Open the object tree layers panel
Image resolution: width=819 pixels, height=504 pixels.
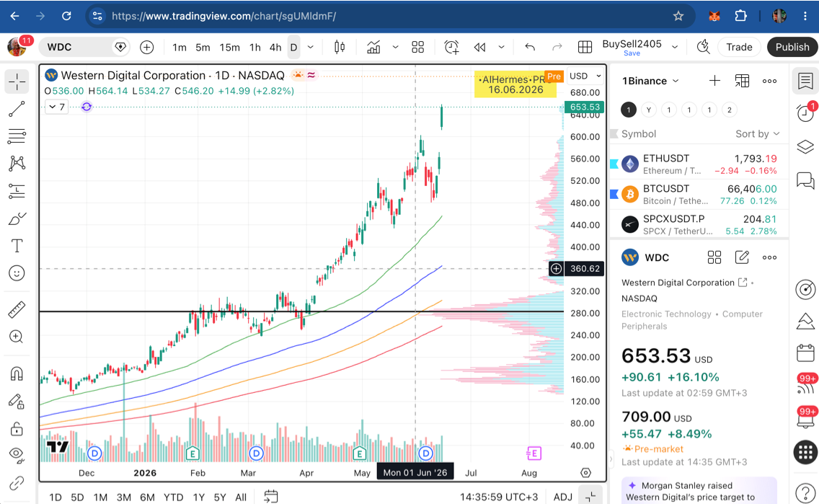click(805, 147)
